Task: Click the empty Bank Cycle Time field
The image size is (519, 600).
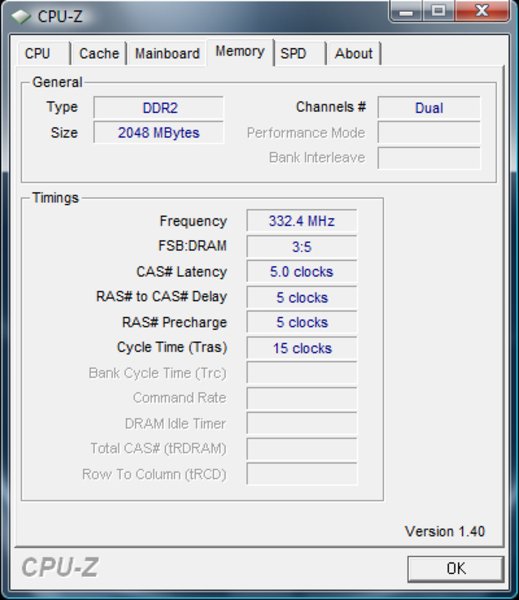Action: pyautogui.click(x=302, y=373)
